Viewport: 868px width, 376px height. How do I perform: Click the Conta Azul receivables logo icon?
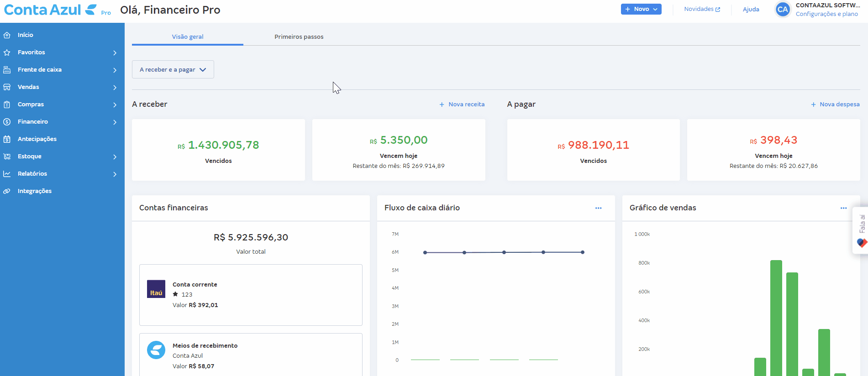(x=156, y=350)
